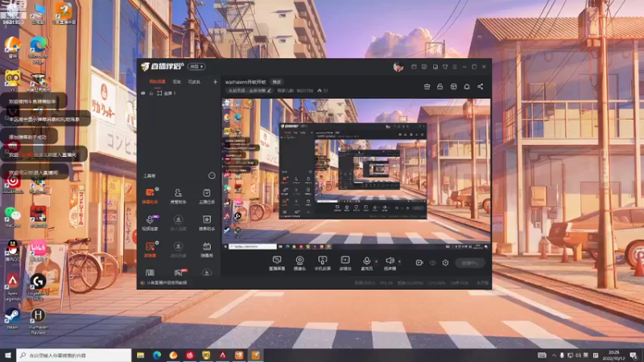The height and width of the screenshot is (362, 644).
Task: Click the T-shirt skin icon in title bar
Action: click(445, 67)
